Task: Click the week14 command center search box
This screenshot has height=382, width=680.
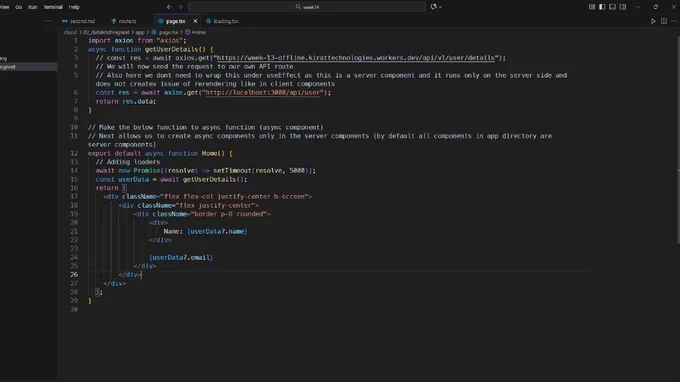Action: click(307, 7)
